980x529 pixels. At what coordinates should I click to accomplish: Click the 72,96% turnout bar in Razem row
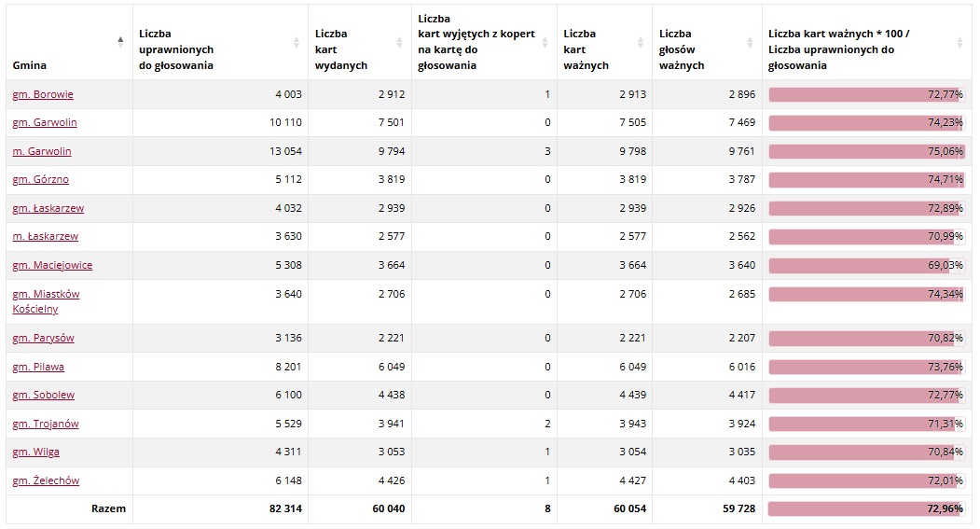(x=865, y=509)
